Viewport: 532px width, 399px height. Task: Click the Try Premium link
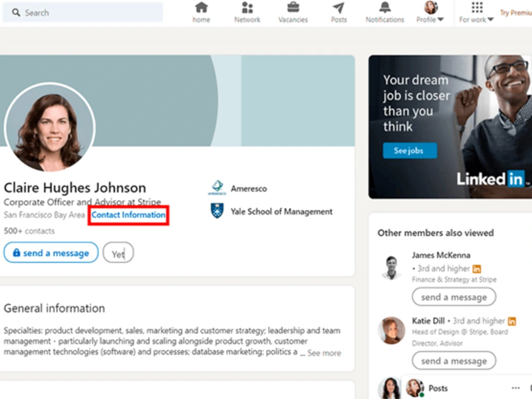[516, 13]
